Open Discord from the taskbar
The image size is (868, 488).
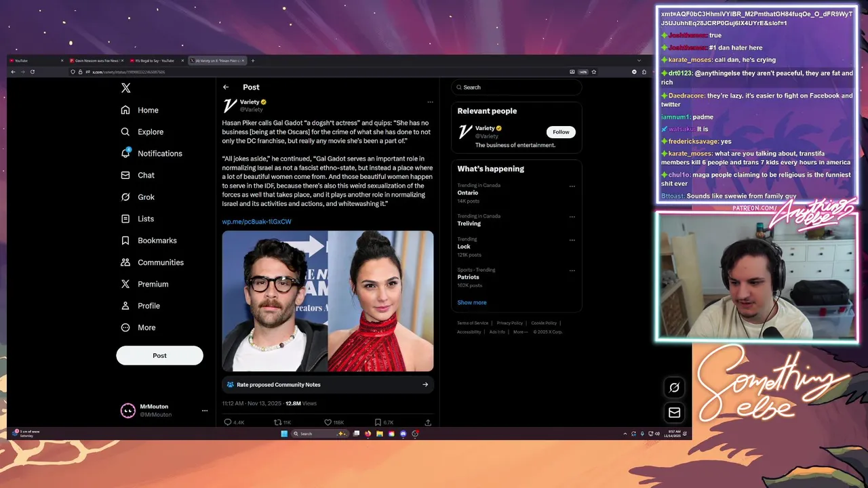point(403,434)
